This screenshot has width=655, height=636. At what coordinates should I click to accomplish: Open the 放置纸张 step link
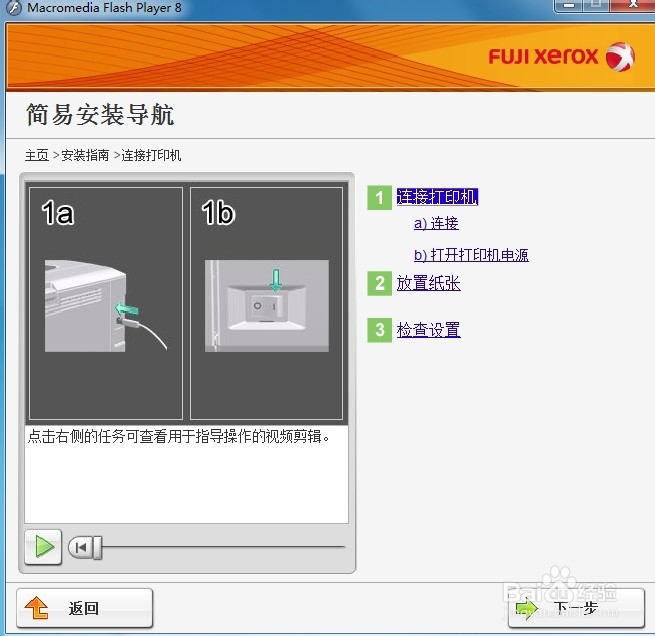428,284
